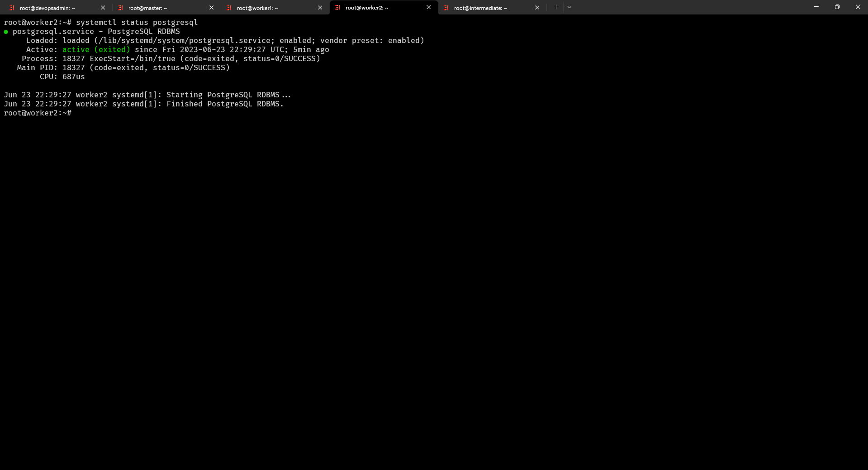Restore down the terminal window
This screenshot has height=470, width=868.
click(837, 7)
